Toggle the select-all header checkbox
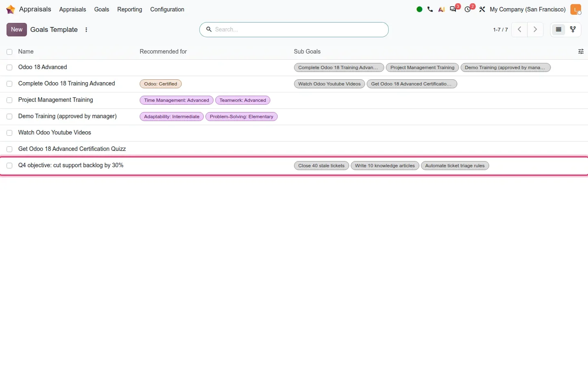Viewport: 588px width, 368px height. 9,52
